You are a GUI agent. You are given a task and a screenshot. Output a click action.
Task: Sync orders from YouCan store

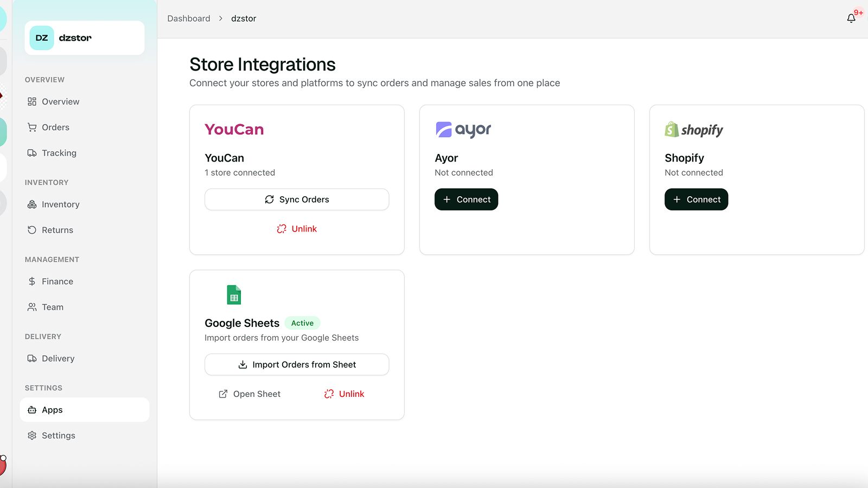coord(297,199)
